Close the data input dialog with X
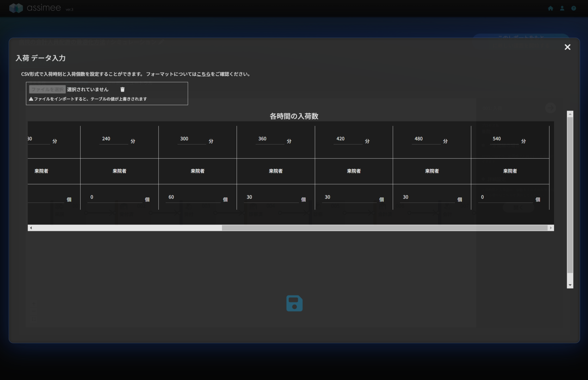Image resolution: width=588 pixels, height=380 pixels. click(x=567, y=47)
